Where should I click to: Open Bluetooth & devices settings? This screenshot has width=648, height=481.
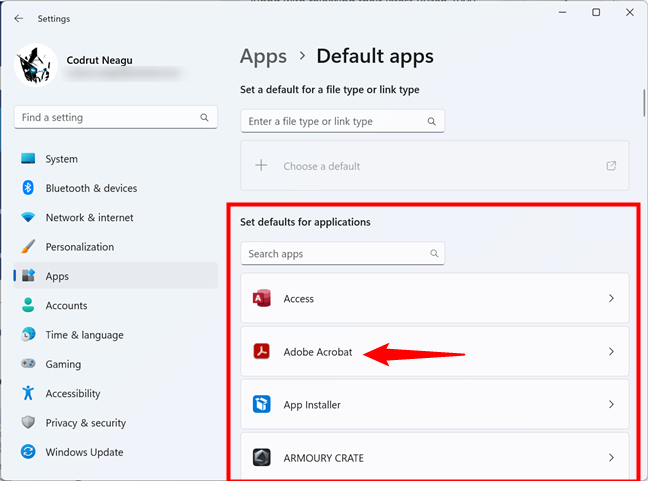point(116,188)
